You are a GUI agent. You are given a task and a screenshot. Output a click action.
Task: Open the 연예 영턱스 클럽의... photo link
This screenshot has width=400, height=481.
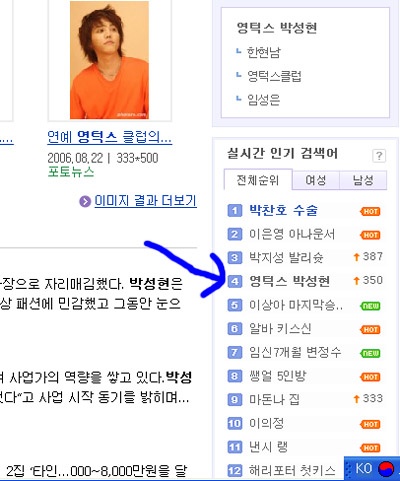click(x=109, y=137)
